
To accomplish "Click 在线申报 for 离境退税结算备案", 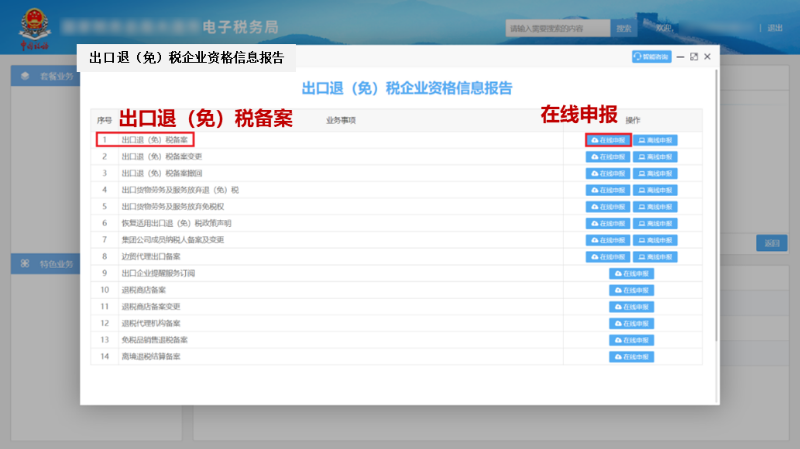I will coord(632,357).
